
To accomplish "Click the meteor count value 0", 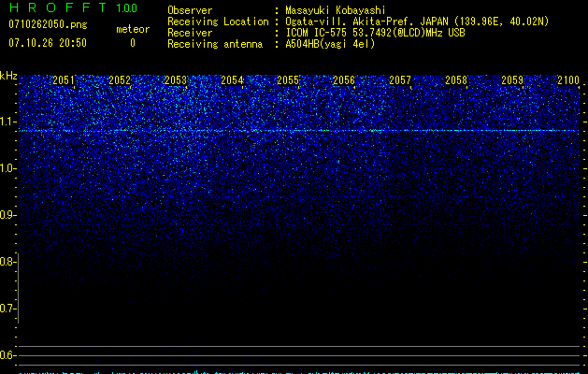I will pos(133,43).
